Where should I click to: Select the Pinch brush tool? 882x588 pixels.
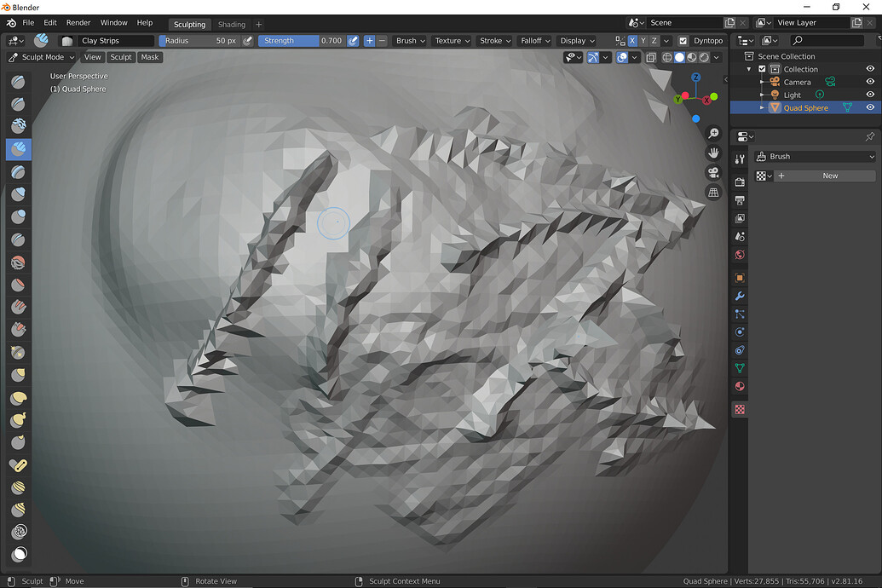point(18,352)
